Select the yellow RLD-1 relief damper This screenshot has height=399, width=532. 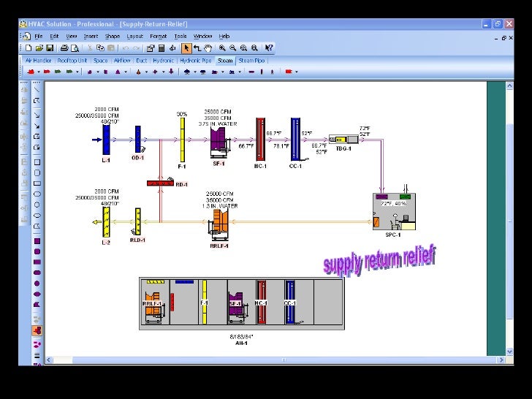pos(137,221)
